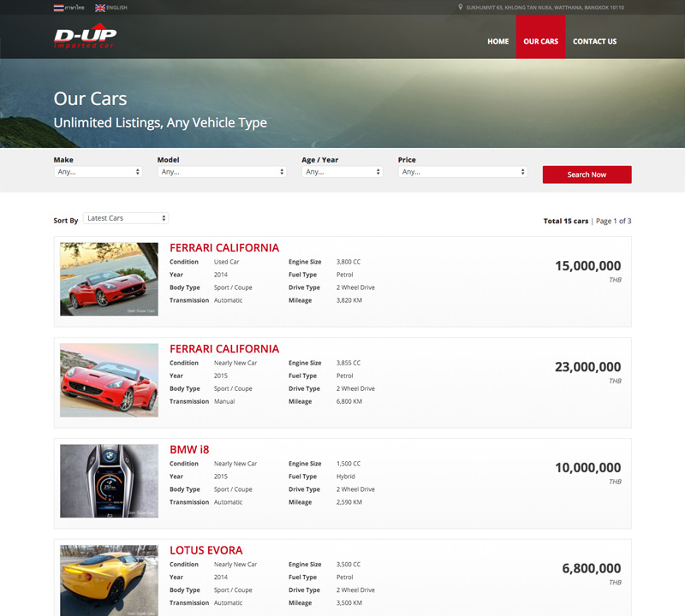Click the 'Our Cars' page heading
Image resolution: width=685 pixels, height=616 pixels.
[x=91, y=98]
